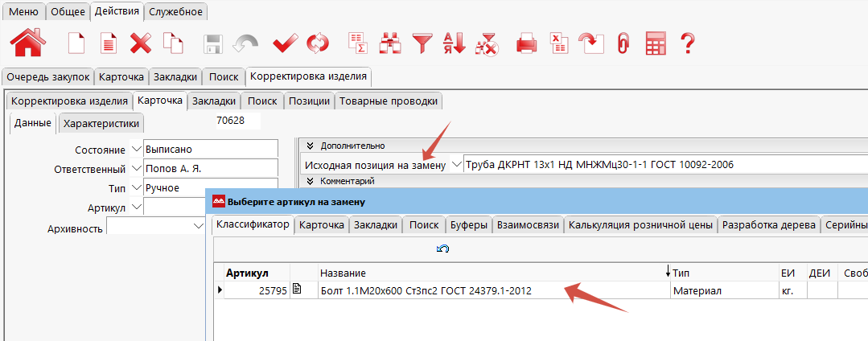Click the Тип field showing Ручное
This screenshot has width=868, height=341.
point(210,187)
